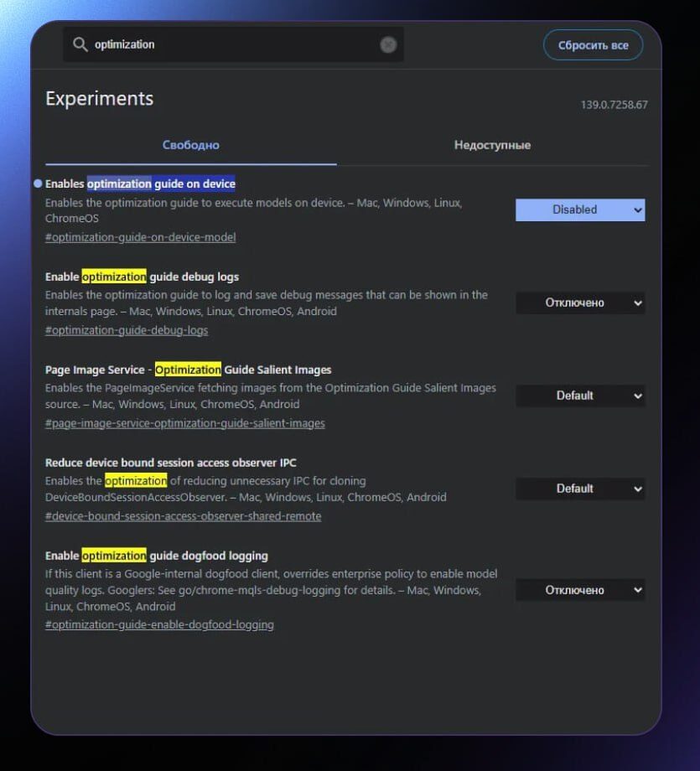Open the #page-image-service-optimization-guide-salient-images link
Screen dimensions: 700x771
(184, 423)
